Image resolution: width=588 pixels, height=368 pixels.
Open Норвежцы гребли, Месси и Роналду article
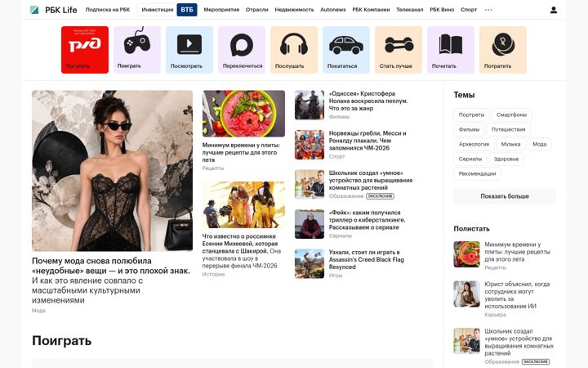(x=367, y=141)
